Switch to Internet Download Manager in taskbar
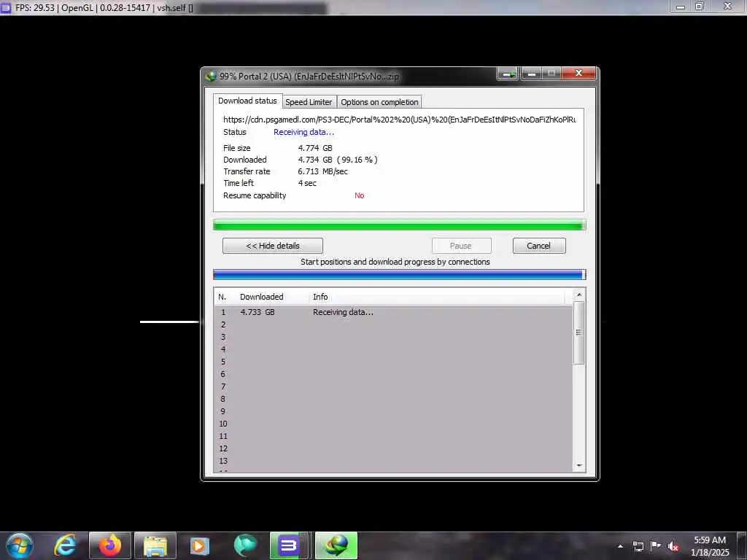This screenshot has height=560, width=747. pyautogui.click(x=336, y=545)
